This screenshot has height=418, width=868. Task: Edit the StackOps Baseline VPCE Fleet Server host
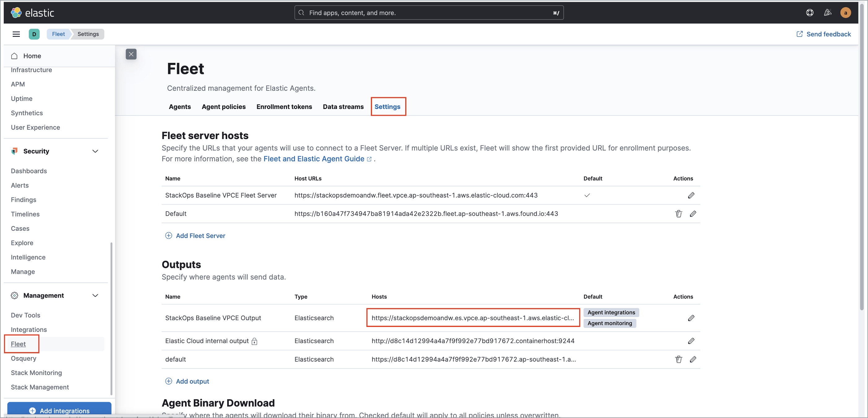(x=691, y=195)
